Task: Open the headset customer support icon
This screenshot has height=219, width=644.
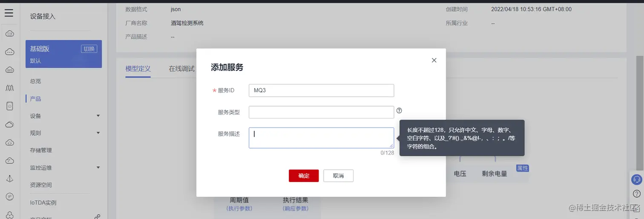Action: (x=636, y=179)
